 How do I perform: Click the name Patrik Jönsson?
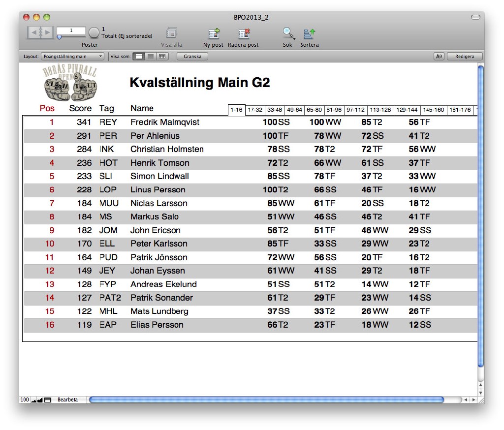tap(159, 257)
